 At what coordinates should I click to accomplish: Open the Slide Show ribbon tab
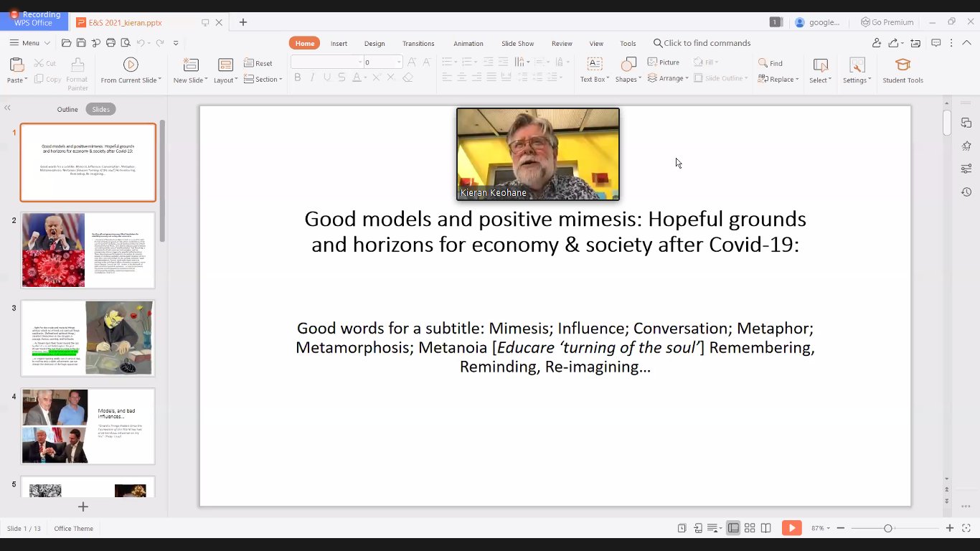pyautogui.click(x=517, y=44)
